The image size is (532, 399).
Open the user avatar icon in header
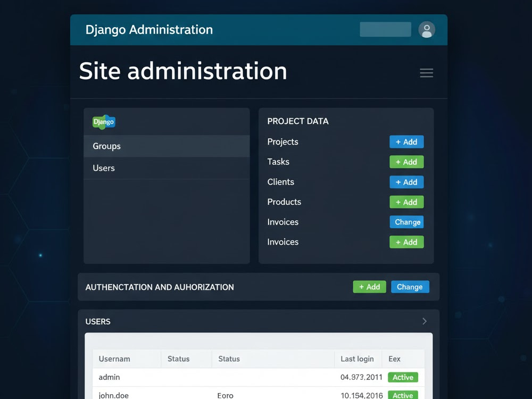427,29
